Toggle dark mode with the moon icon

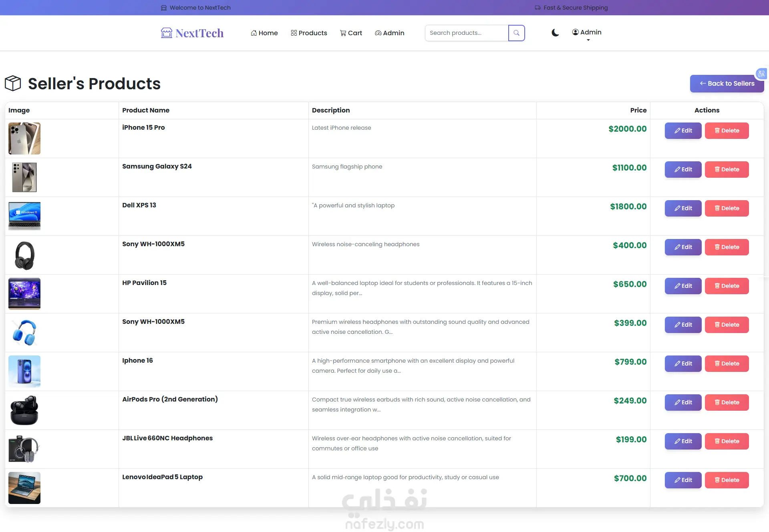(x=555, y=33)
